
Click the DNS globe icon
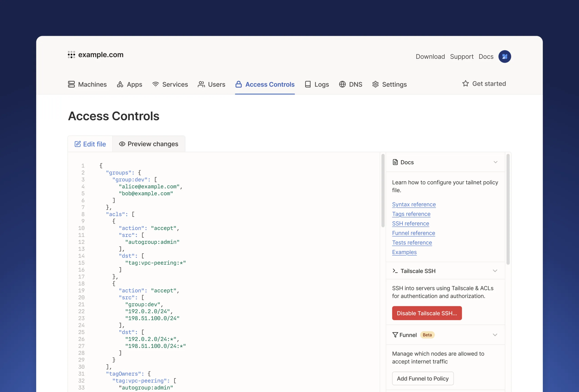point(342,84)
